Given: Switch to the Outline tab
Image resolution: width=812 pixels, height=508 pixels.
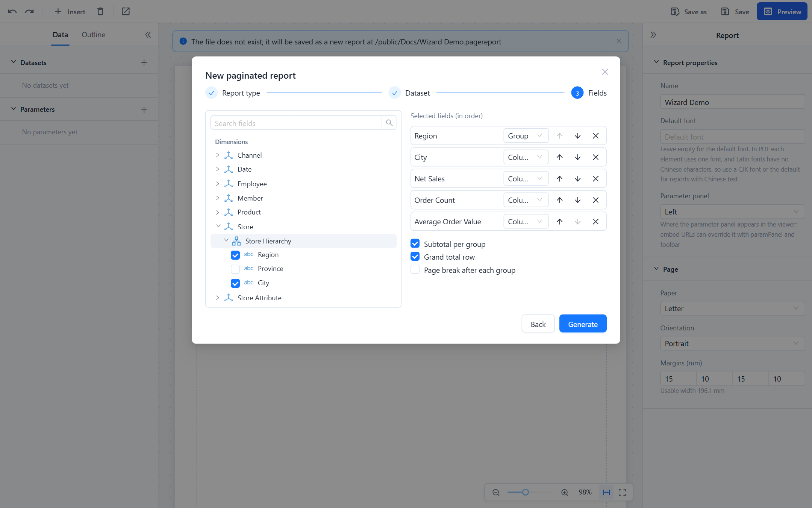Looking at the screenshot, I should pyautogui.click(x=94, y=35).
